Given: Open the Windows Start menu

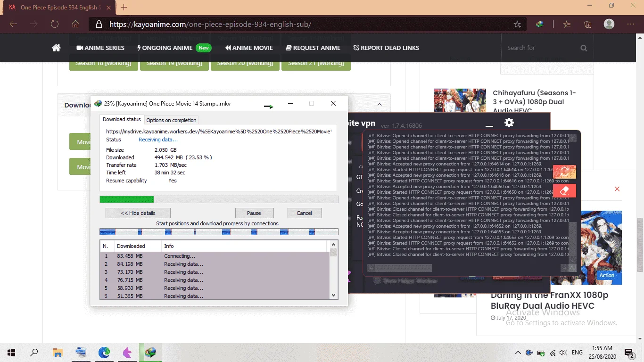Looking at the screenshot, I should coord(11,353).
